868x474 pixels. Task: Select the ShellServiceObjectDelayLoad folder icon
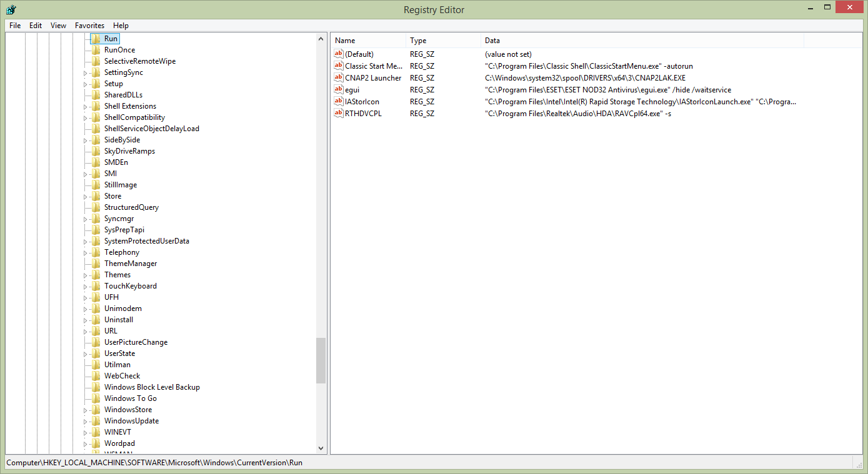[96, 129]
